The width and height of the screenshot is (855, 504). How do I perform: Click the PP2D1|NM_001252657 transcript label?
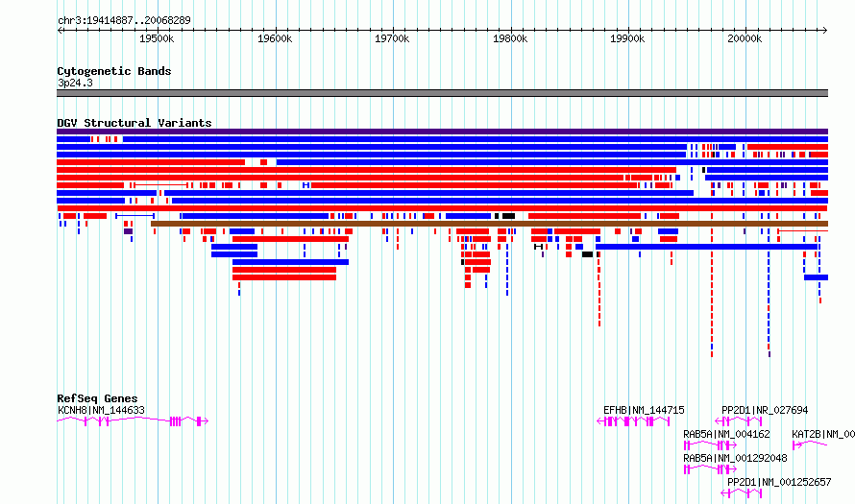click(x=779, y=482)
